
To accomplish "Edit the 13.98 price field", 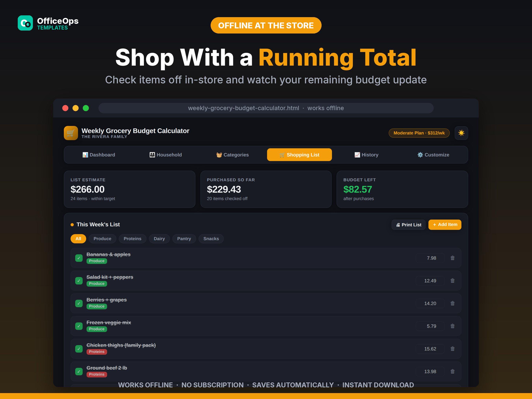I will click(430, 371).
